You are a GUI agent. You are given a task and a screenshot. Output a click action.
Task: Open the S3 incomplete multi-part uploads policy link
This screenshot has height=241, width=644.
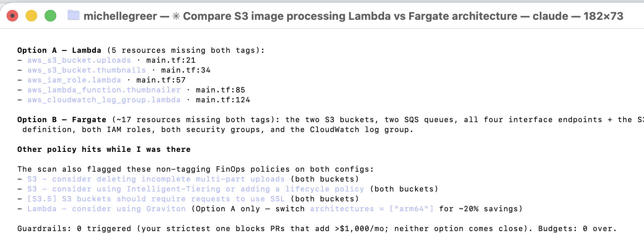tap(156, 179)
